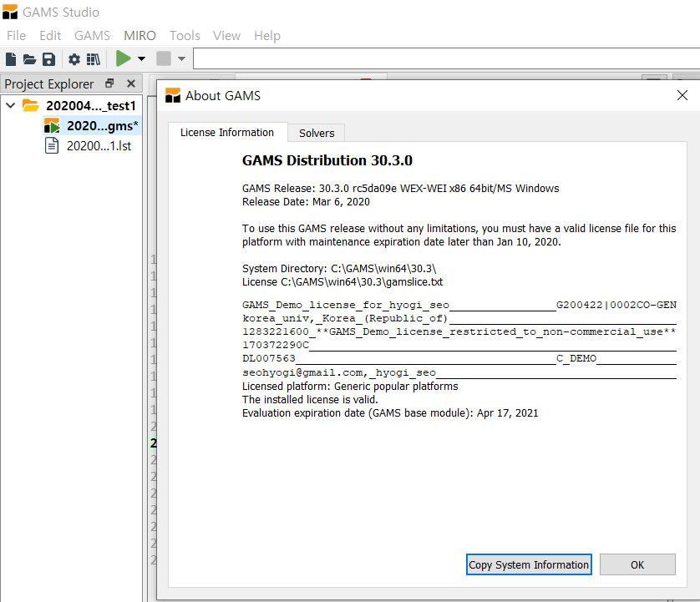Click the Copy System Information button
Screen dimensions: 700x602
pos(529,564)
